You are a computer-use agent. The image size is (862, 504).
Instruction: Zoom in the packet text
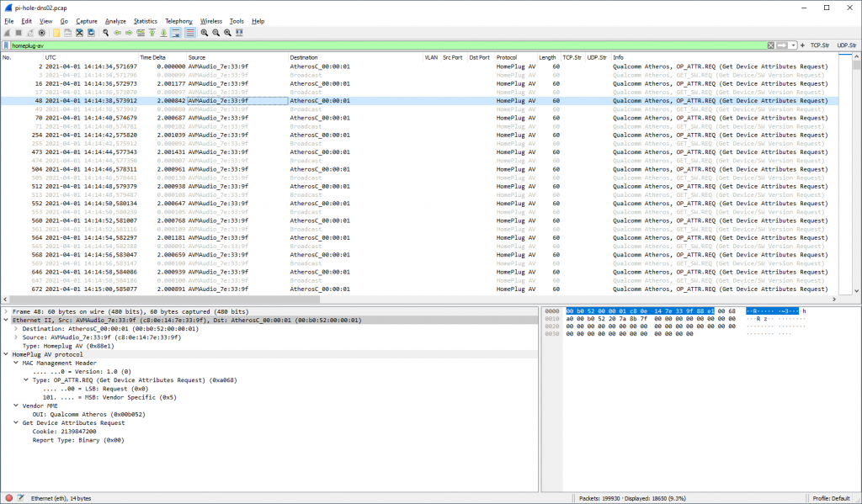point(204,33)
